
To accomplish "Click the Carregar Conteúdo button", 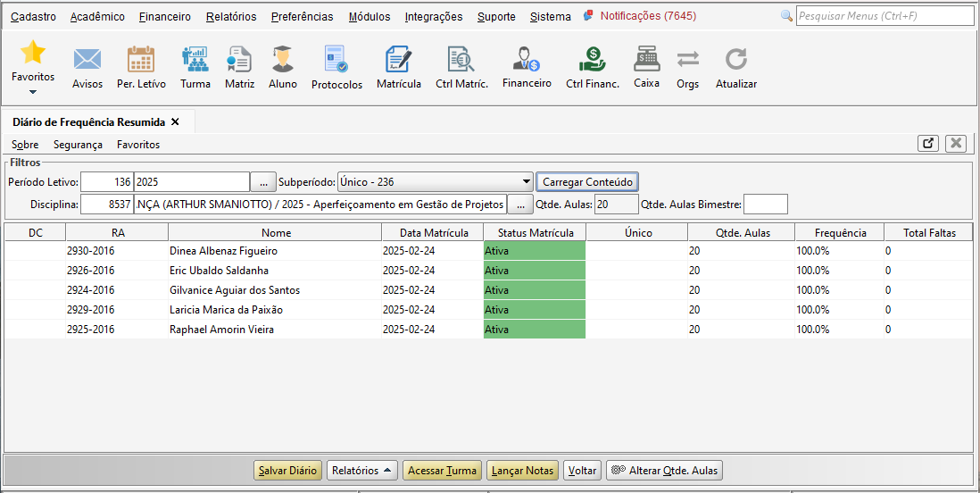I will (587, 182).
